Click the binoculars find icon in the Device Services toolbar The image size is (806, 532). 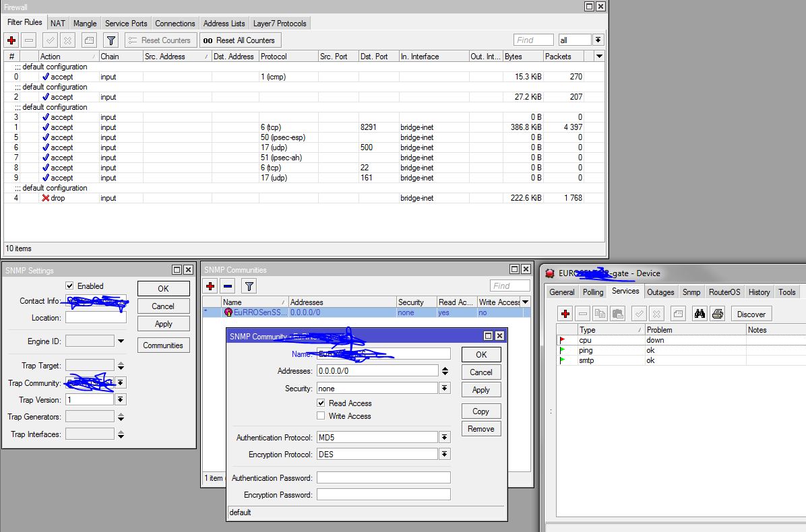click(700, 314)
